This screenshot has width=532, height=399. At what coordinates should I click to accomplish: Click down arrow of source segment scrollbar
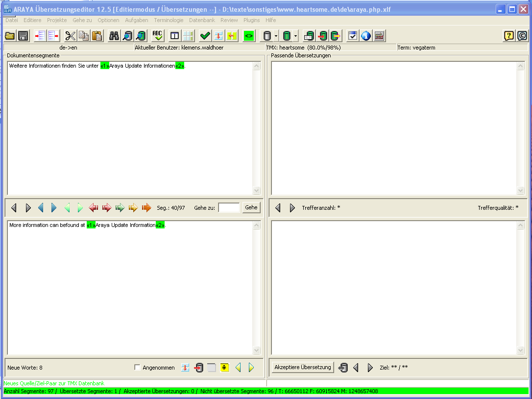coord(257,191)
